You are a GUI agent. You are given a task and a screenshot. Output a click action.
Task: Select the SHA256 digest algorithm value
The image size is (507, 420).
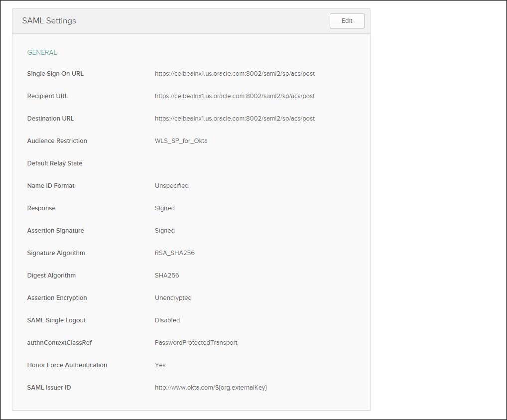166,276
